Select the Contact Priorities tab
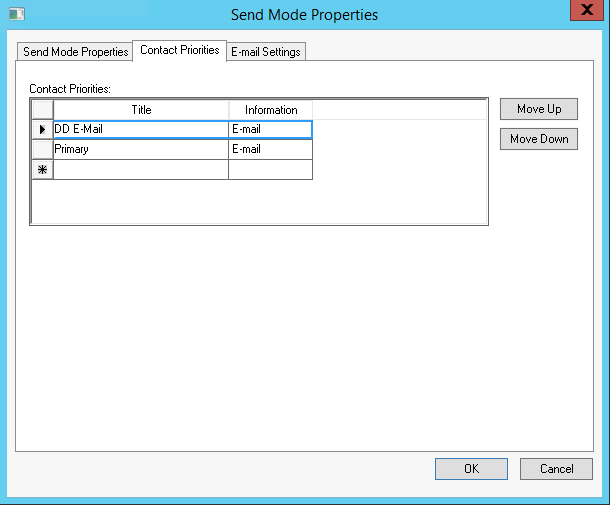The width and height of the screenshot is (610, 505). 180,50
